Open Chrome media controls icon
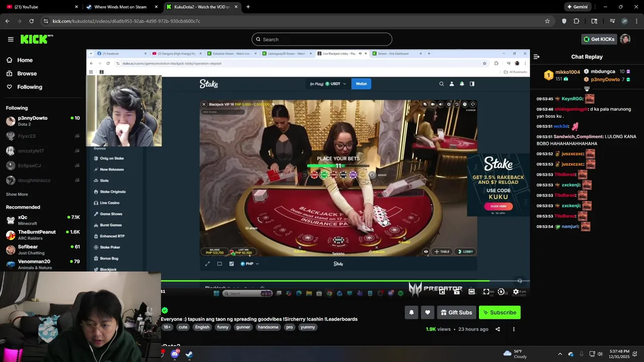The image size is (644, 362). [x=612, y=21]
